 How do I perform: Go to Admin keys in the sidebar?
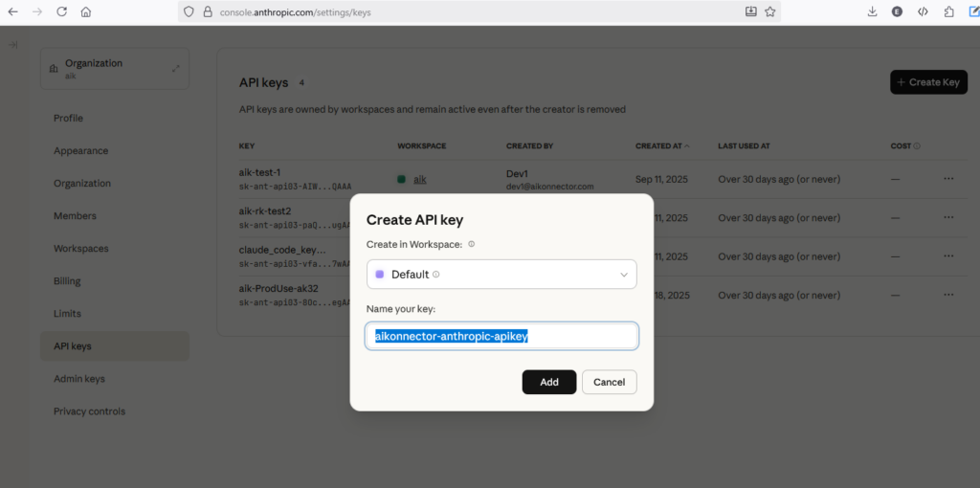point(79,379)
